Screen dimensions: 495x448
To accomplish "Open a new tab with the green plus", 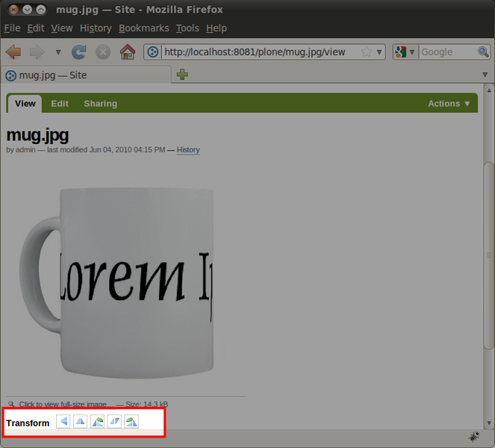I will click(182, 74).
